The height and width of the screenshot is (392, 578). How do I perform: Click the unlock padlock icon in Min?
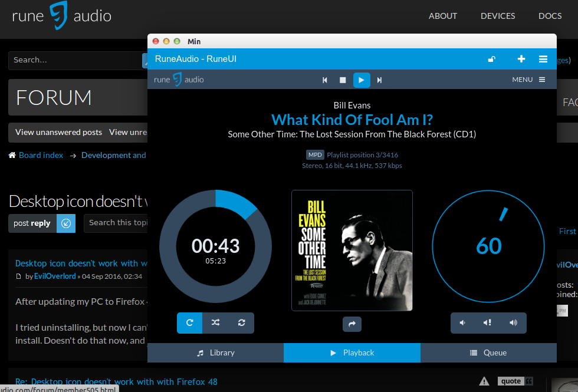[492, 59]
